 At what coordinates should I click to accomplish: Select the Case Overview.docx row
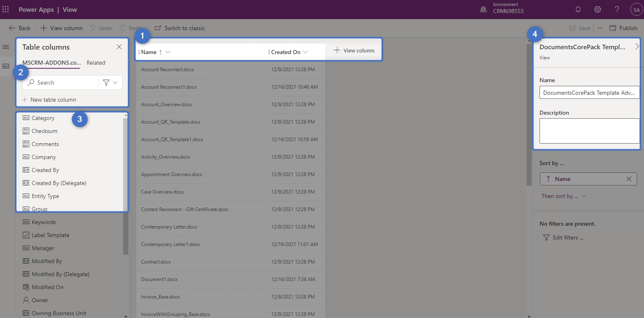tap(231, 192)
